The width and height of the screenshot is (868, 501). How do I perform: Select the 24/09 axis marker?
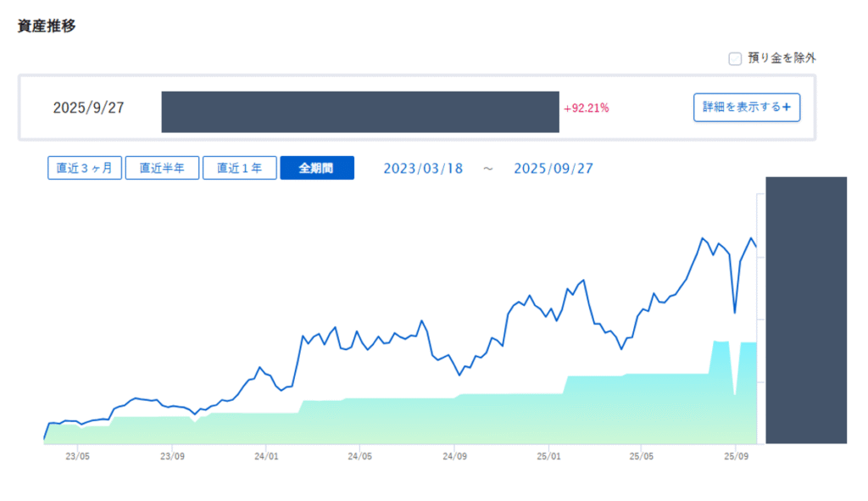click(x=454, y=456)
